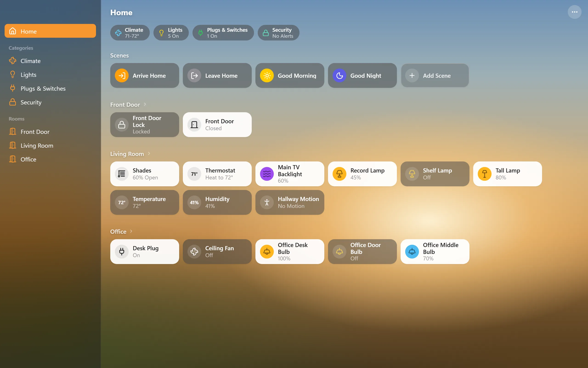Click the Good Night moon icon
Image resolution: width=588 pixels, height=368 pixels.
[x=339, y=76]
